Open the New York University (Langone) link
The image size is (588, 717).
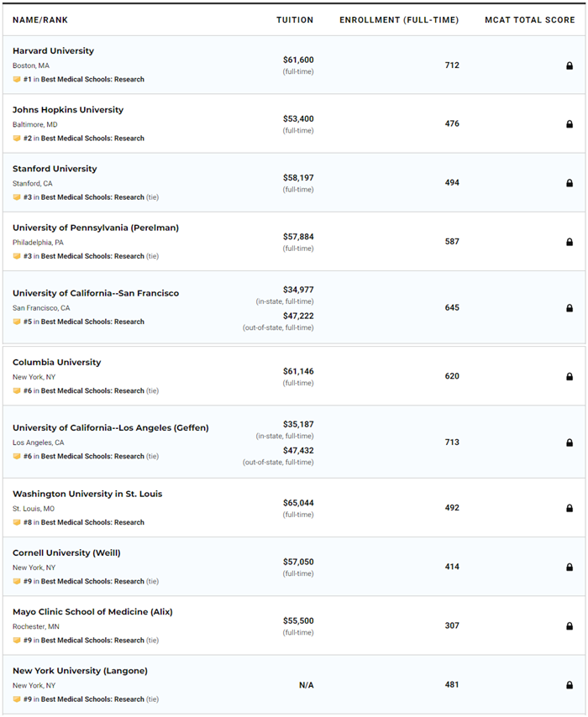point(80,671)
